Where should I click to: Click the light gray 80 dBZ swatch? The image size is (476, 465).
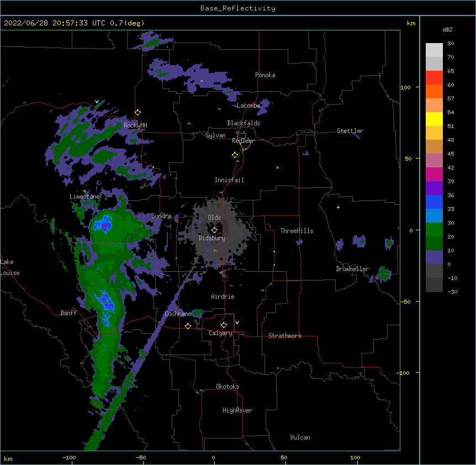434,50
